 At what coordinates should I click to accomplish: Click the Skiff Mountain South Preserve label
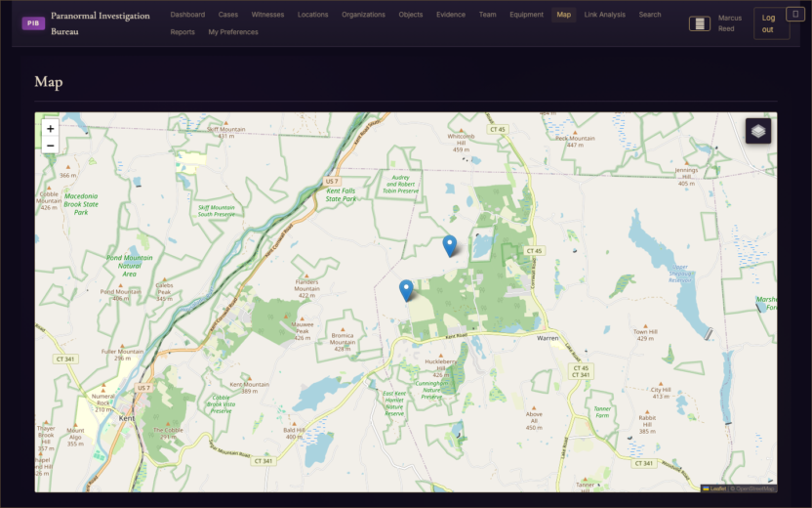pyautogui.click(x=216, y=210)
